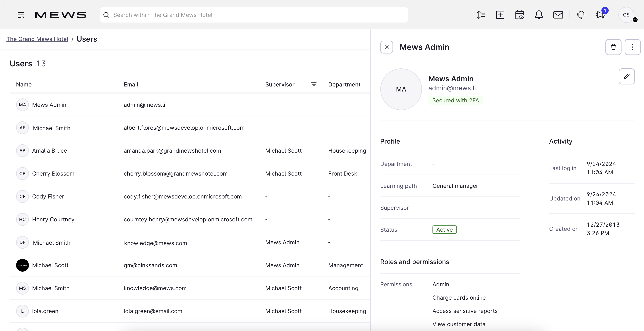The height and width of the screenshot is (331, 644).
Task: Click Michael Scott's black Mews avatar
Action: click(x=22, y=265)
